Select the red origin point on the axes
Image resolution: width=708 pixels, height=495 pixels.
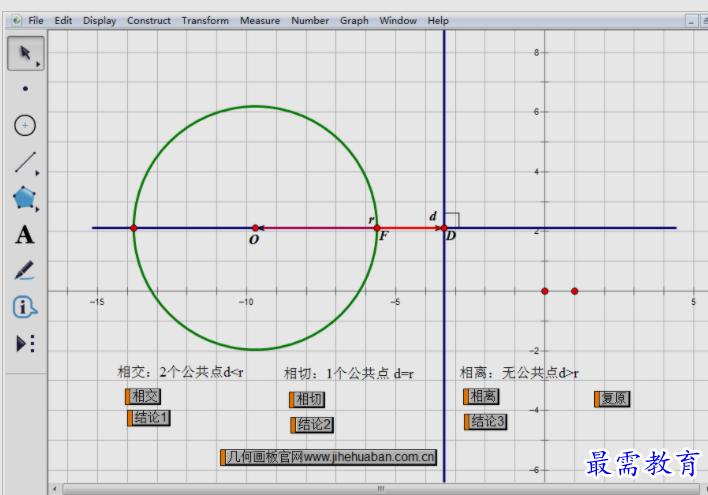coord(545,291)
